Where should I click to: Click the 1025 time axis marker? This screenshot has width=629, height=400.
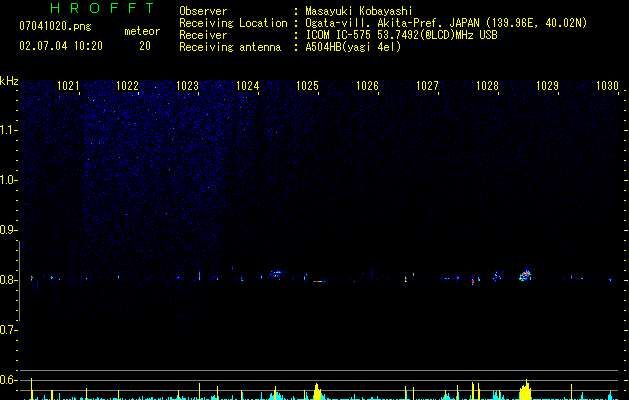307,86
